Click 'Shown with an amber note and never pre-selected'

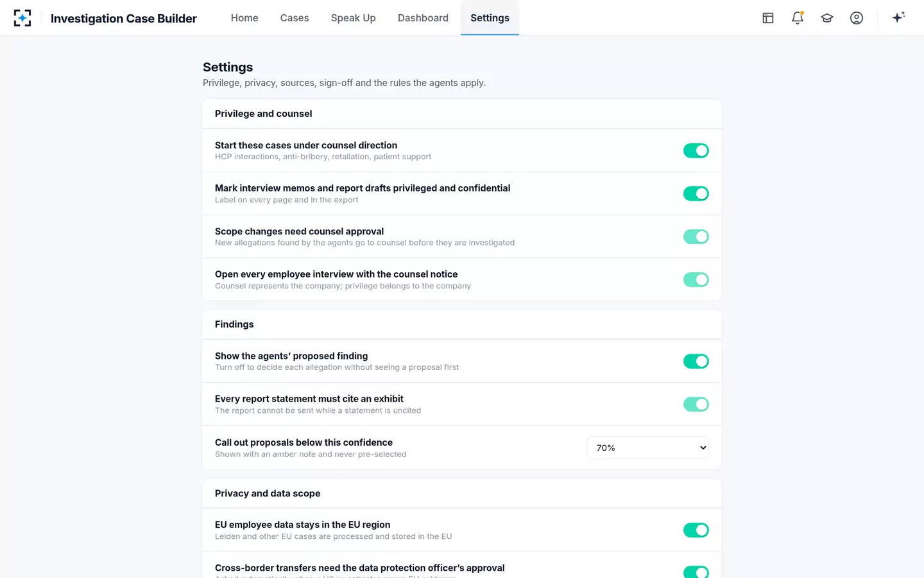311,454
